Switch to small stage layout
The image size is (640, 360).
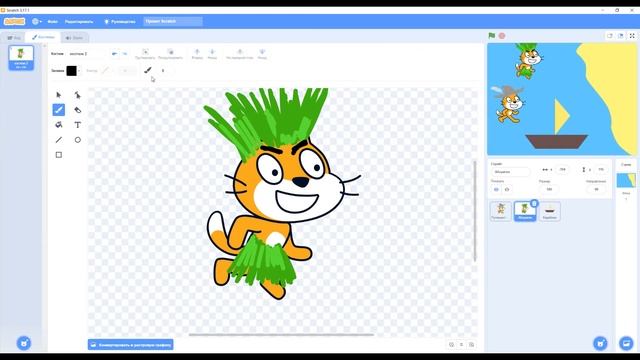[610, 36]
